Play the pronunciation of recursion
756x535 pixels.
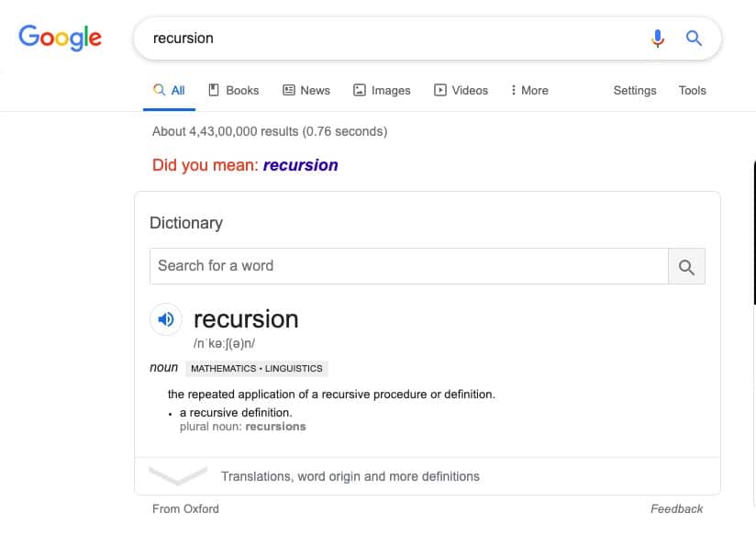(165, 319)
